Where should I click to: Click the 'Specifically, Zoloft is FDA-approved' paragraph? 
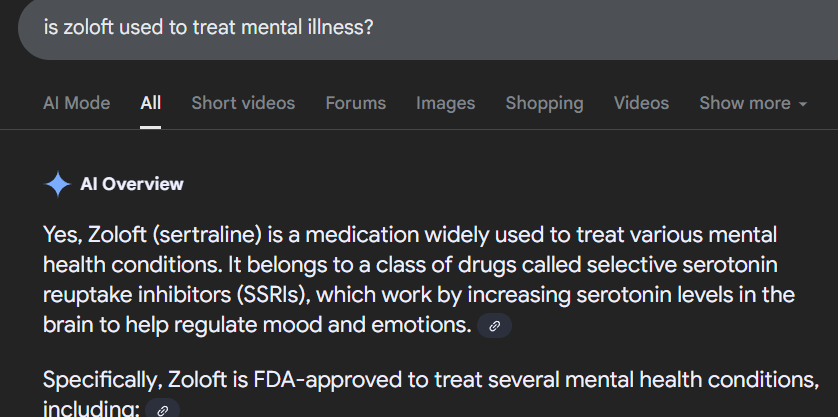(400, 381)
